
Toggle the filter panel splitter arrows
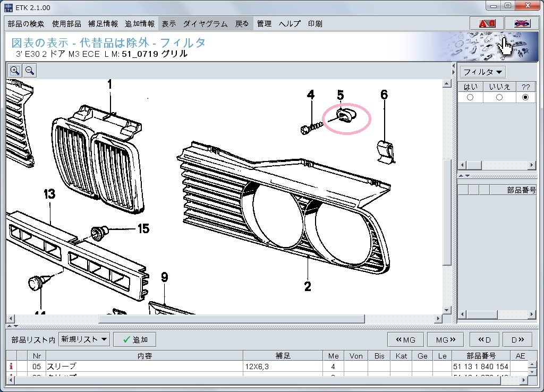click(x=464, y=176)
